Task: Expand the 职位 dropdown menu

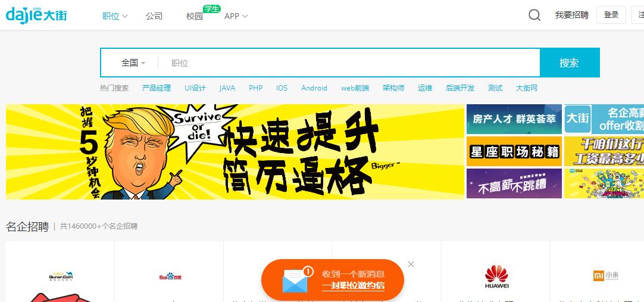Action: tap(115, 16)
